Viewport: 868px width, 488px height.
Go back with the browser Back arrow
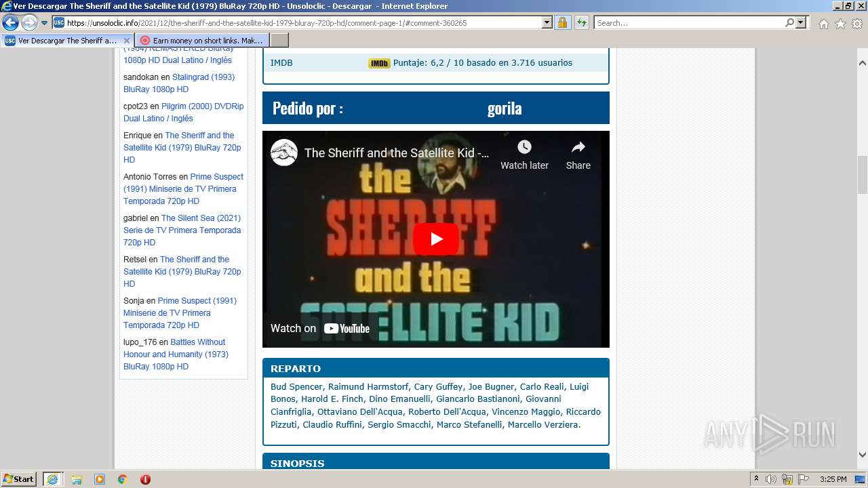point(10,23)
